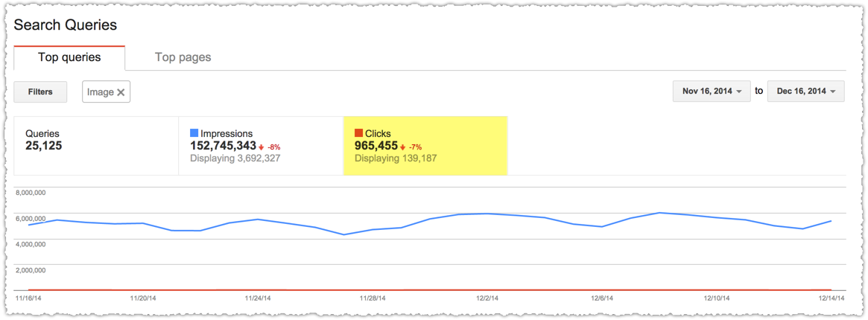Click the orange Clicks color square

[x=358, y=133]
